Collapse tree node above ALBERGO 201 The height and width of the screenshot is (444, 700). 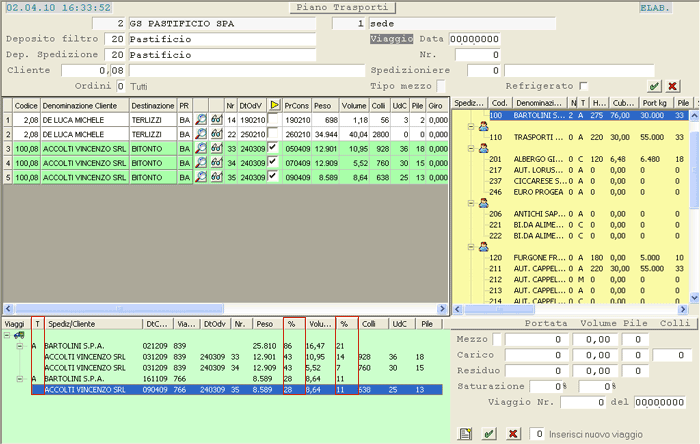tap(471, 149)
